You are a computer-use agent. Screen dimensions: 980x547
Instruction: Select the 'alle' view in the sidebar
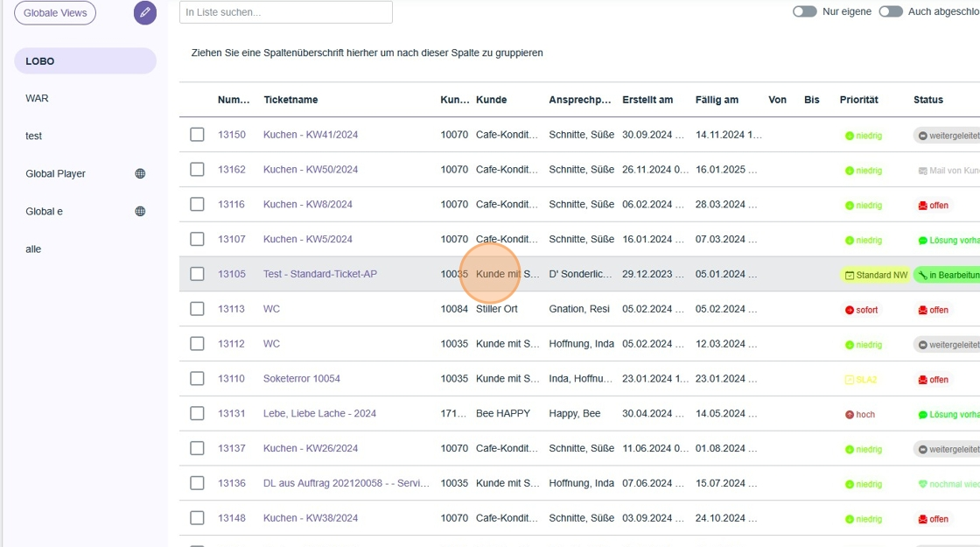pyautogui.click(x=33, y=249)
